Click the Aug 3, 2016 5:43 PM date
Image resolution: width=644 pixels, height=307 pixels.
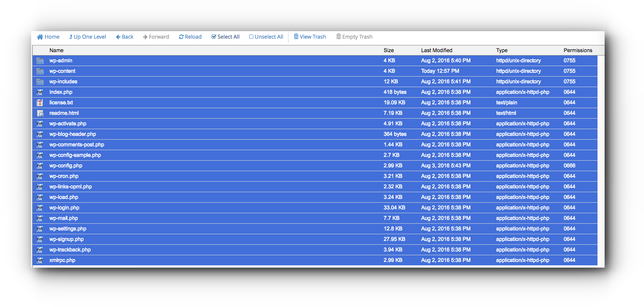[446, 166]
